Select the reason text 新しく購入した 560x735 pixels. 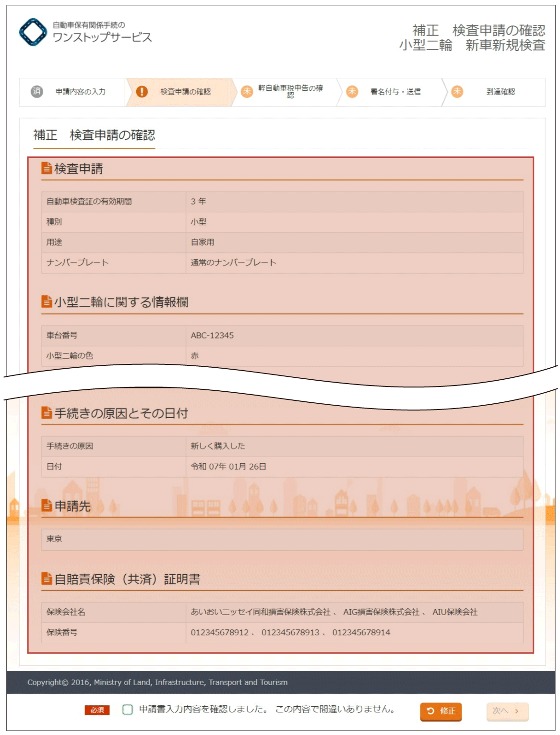pos(218,446)
